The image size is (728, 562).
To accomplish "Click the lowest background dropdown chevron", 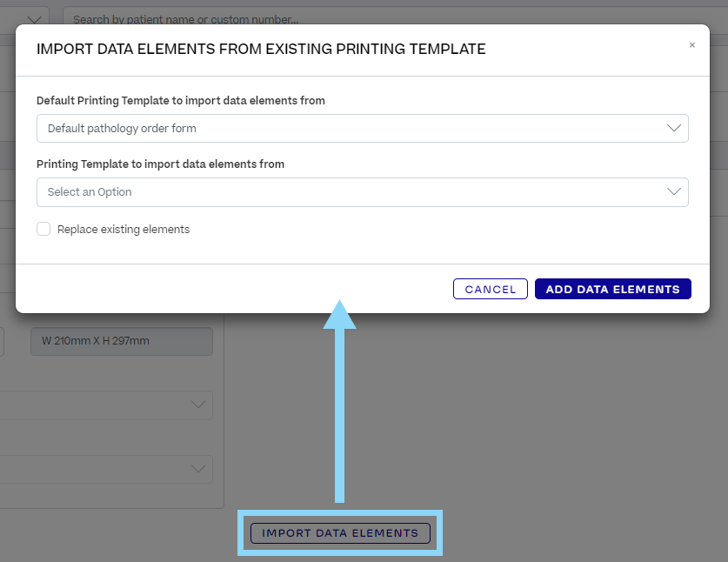I will 199,469.
